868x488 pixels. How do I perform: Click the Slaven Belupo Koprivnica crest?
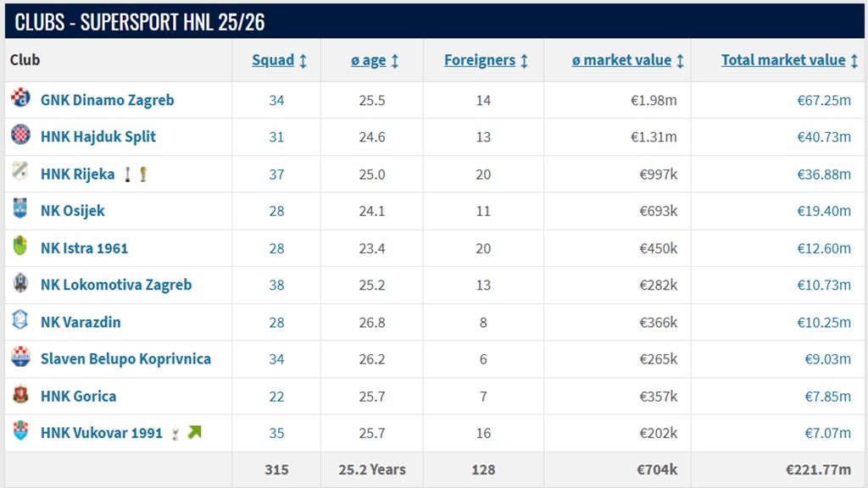[x=20, y=358]
